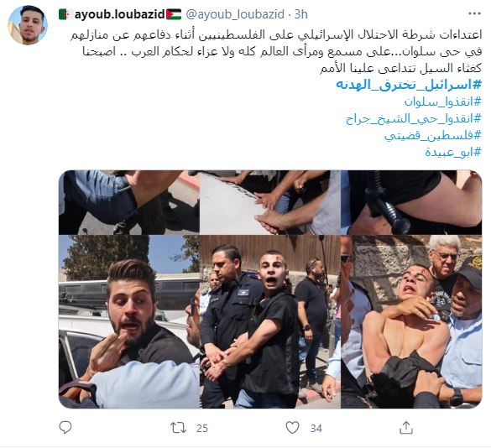Image resolution: width=491 pixels, height=448 pixels.
Task: Open ayoub.loubazid's profile avatar picture
Action: (28, 25)
